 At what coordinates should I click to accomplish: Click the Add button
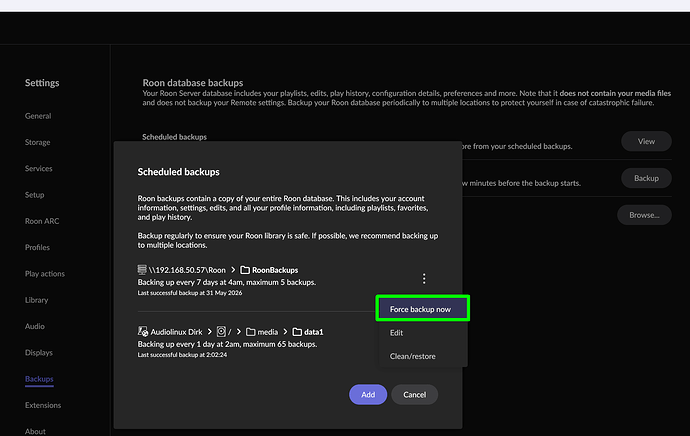pyautogui.click(x=368, y=395)
